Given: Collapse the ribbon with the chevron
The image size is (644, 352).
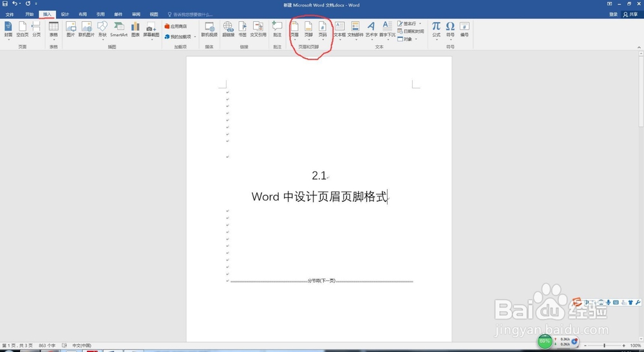Looking at the screenshot, I should [x=639, y=47].
